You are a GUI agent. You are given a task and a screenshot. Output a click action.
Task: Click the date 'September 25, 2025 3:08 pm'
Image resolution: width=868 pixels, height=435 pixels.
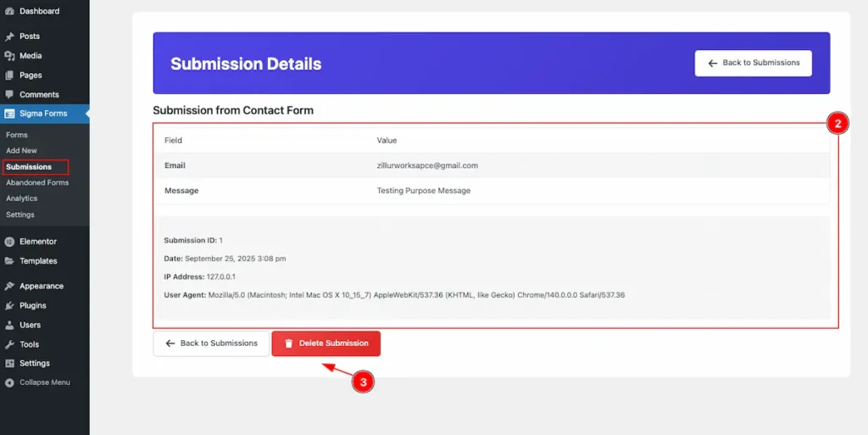click(236, 259)
